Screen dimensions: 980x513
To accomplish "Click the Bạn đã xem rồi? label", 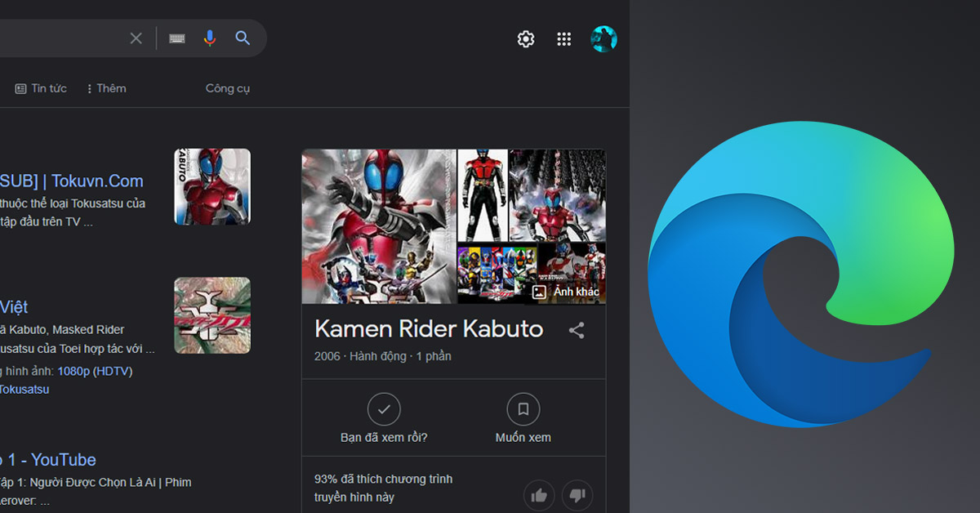I will pyautogui.click(x=384, y=438).
